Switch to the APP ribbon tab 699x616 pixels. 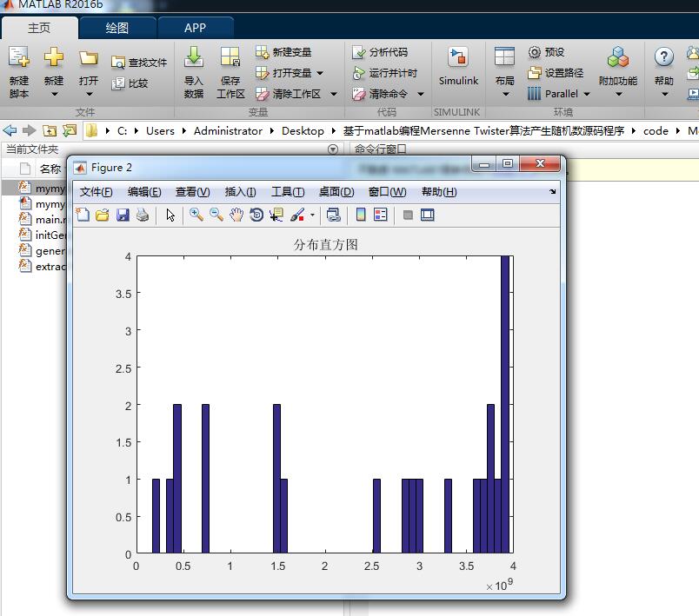(196, 28)
